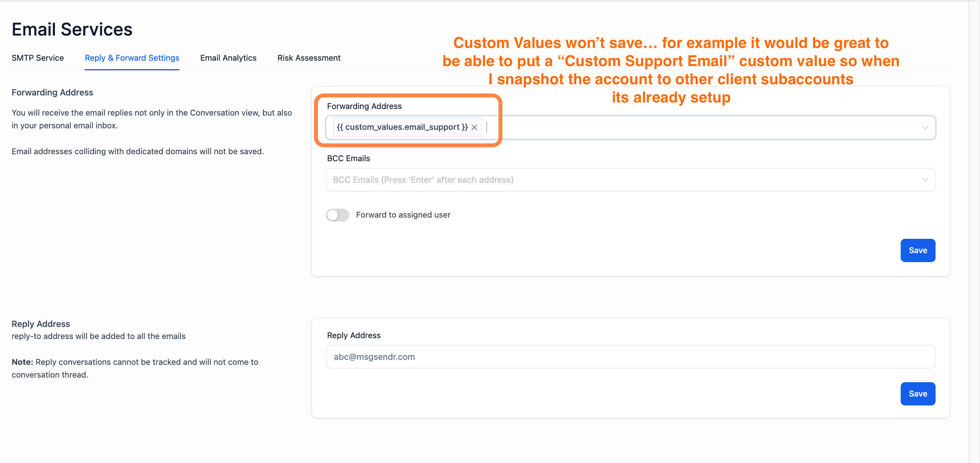The height and width of the screenshot is (463, 980).
Task: Click the Email Services page heading
Action: click(x=72, y=29)
